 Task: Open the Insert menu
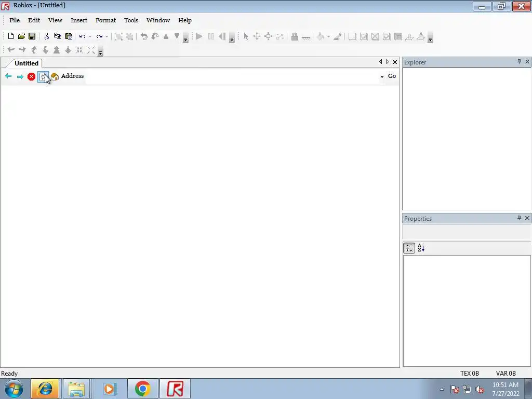(x=79, y=20)
